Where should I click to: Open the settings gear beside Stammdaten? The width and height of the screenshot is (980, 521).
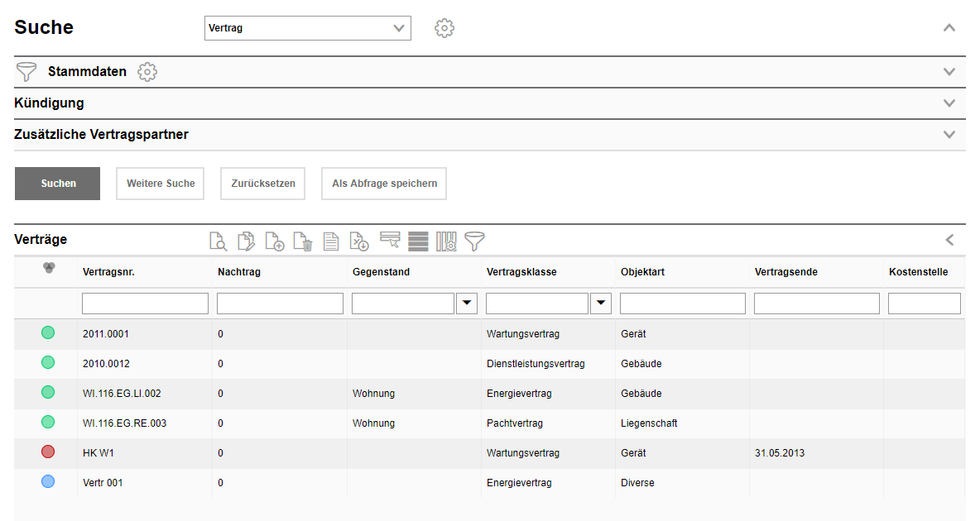point(147,72)
